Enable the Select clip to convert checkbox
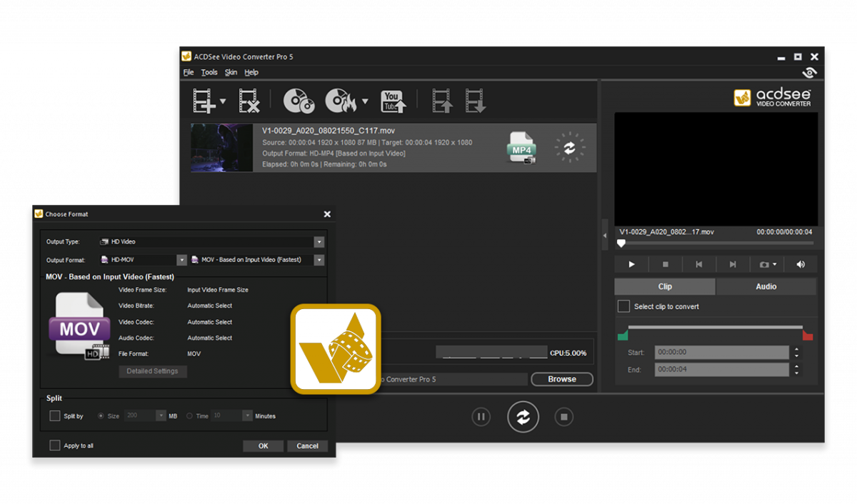The image size is (857, 504). pyautogui.click(x=623, y=306)
